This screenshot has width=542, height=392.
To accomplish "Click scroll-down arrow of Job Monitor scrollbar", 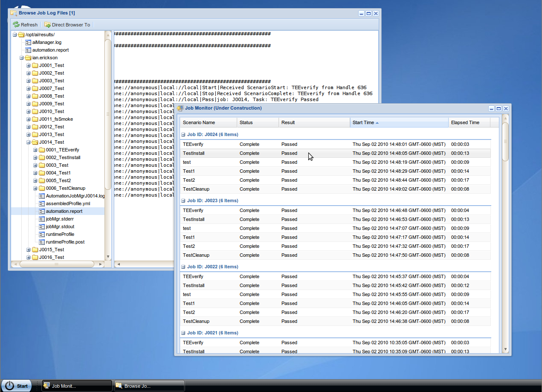I will pos(505,348).
